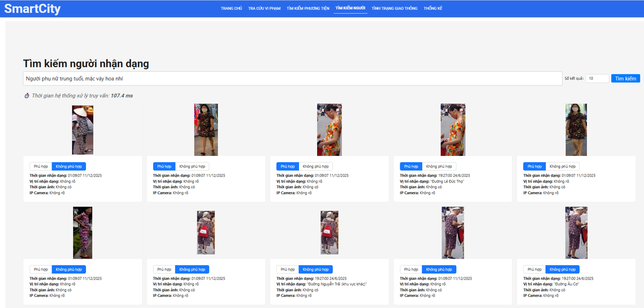Open thumbnail of woman wearing conical hat
The height and width of the screenshot is (308, 644).
point(83,130)
